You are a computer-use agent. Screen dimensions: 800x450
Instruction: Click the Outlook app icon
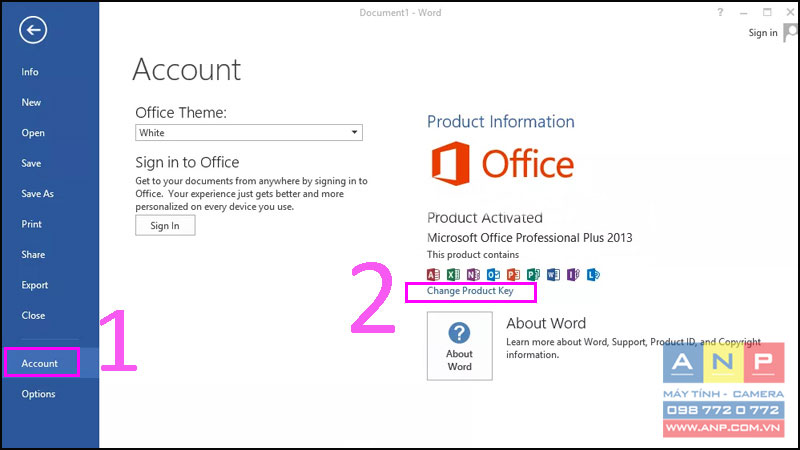tap(493, 274)
